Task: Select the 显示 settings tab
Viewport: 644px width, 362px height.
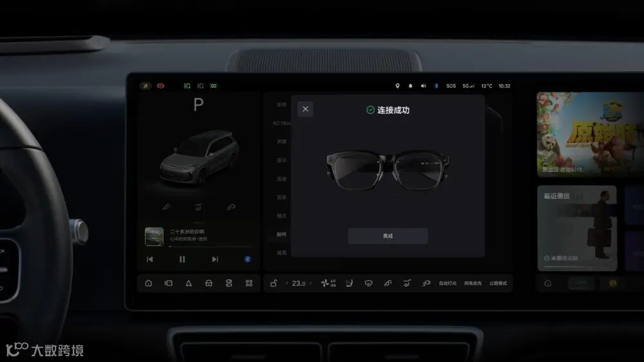Action: coord(282,160)
